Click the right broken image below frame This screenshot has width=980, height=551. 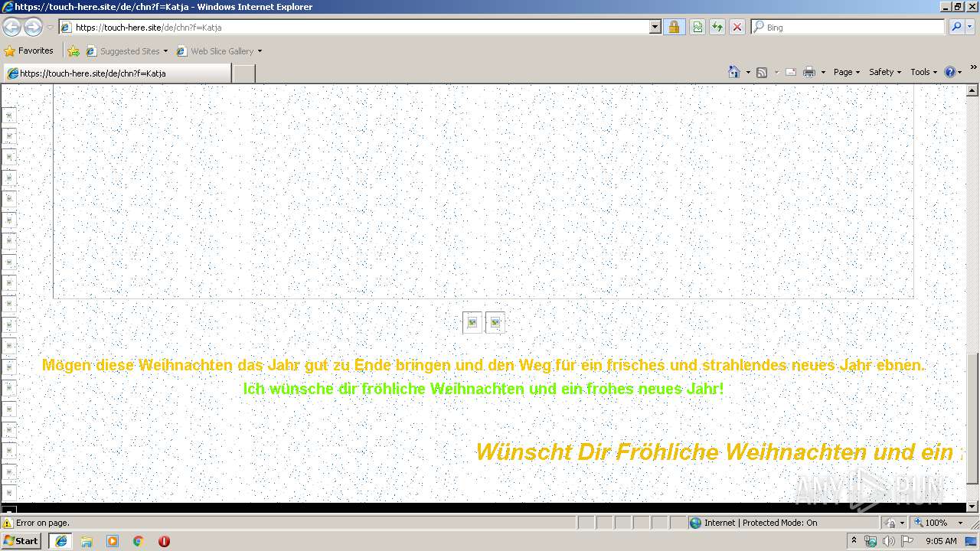[x=495, y=323]
